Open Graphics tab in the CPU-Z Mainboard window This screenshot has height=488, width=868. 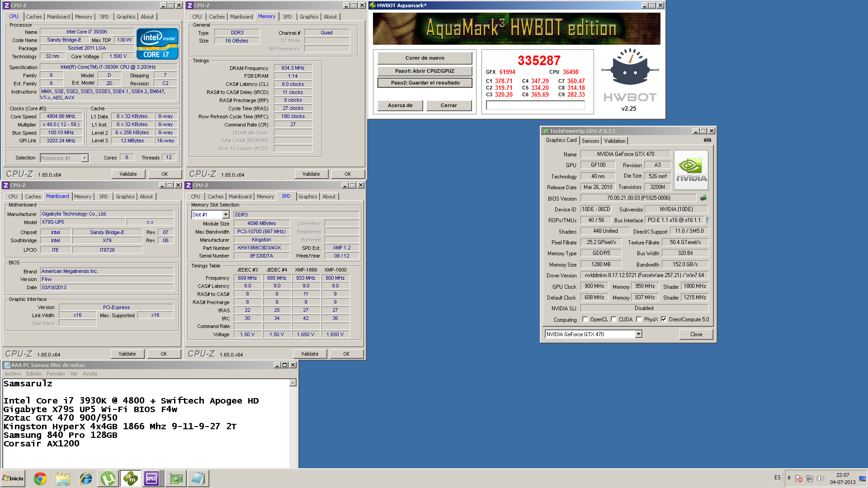[125, 197]
